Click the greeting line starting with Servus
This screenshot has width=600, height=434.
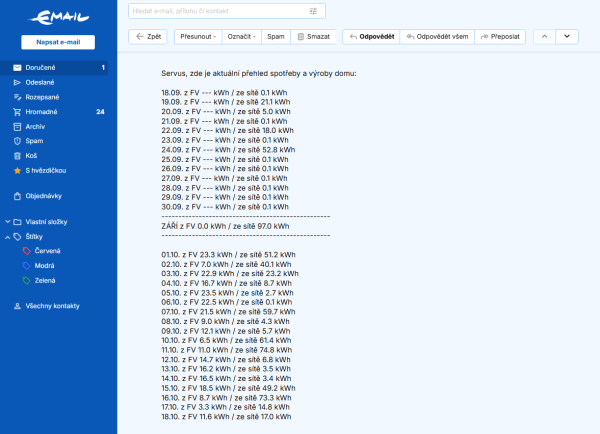[x=259, y=73]
